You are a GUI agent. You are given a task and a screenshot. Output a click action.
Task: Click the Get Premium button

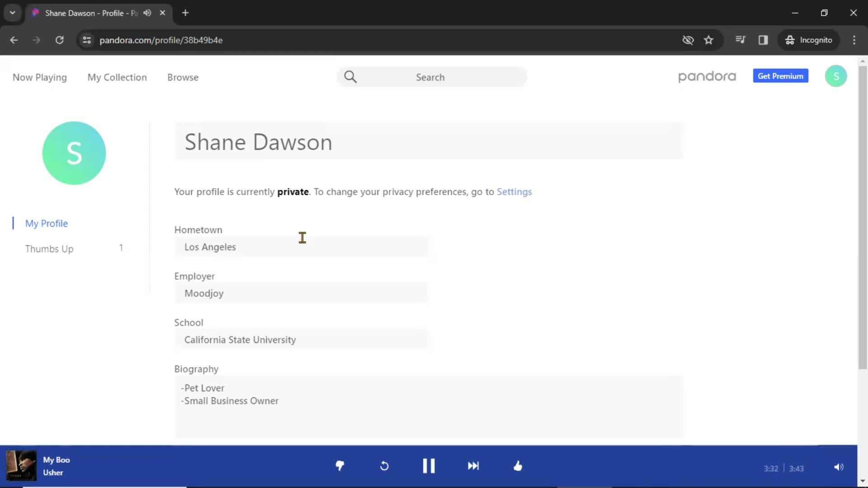click(780, 76)
